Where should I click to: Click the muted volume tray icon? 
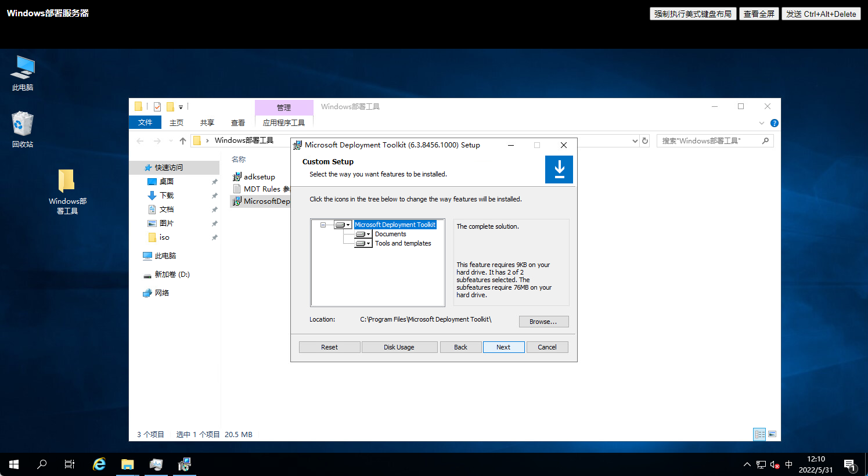point(775,464)
